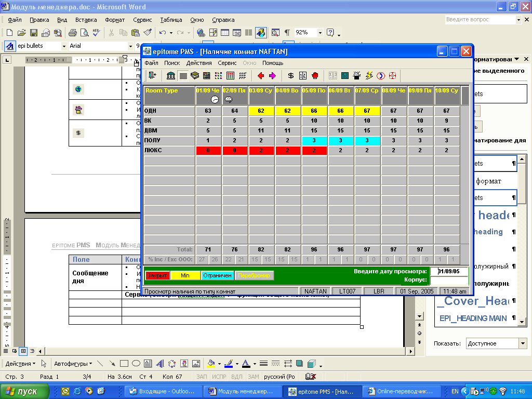Open the hotel building icon in PMS toolbar
Viewport: 532px width, 399px height.
pos(171,76)
